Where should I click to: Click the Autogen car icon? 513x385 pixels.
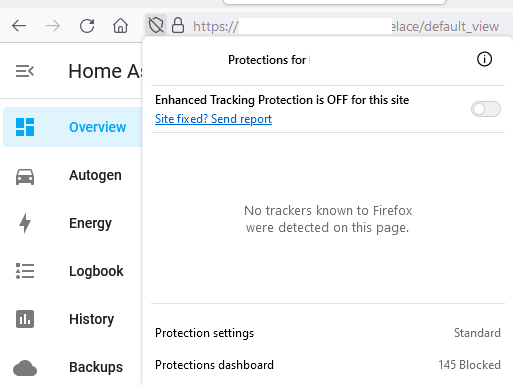(x=25, y=176)
